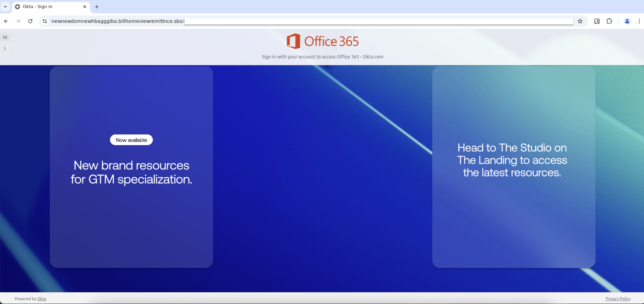Open a new browser tab
644x304 pixels.
point(97,7)
